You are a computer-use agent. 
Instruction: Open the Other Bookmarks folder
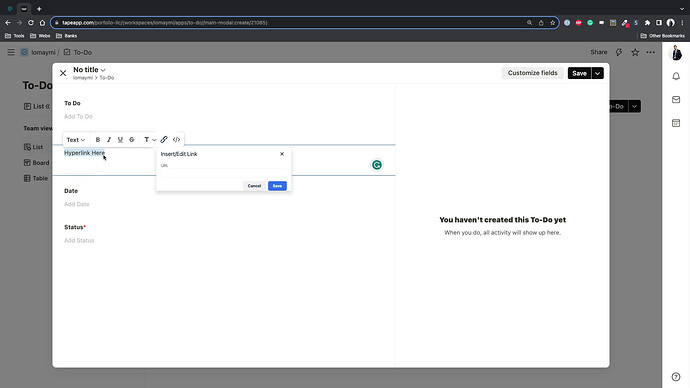663,36
